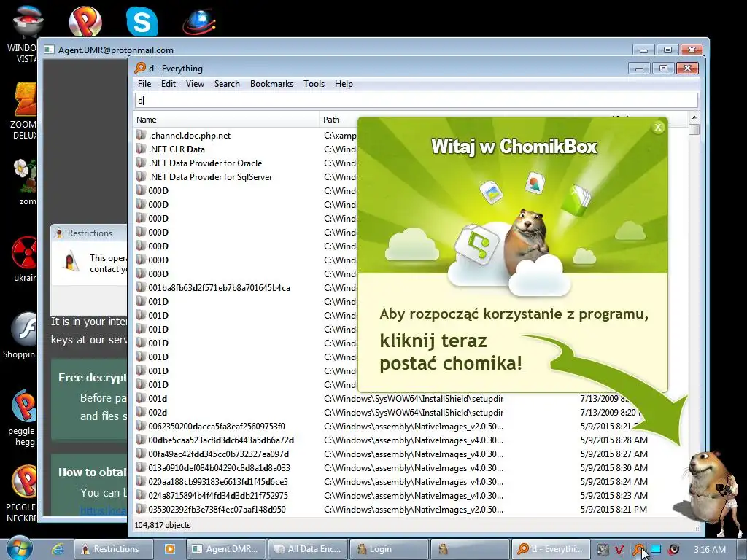Select the 035302392fb3e738f4ec07aaf148d950 result
The height and width of the screenshot is (560, 747).
click(217, 509)
